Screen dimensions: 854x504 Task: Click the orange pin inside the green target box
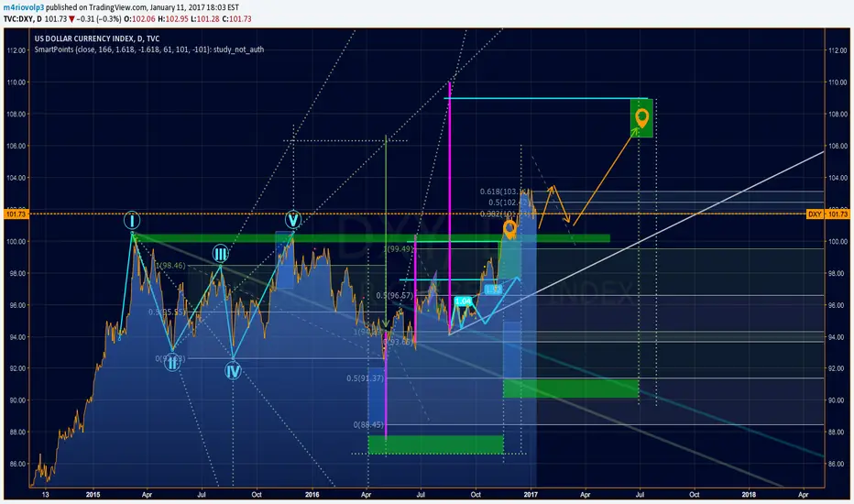pos(642,117)
